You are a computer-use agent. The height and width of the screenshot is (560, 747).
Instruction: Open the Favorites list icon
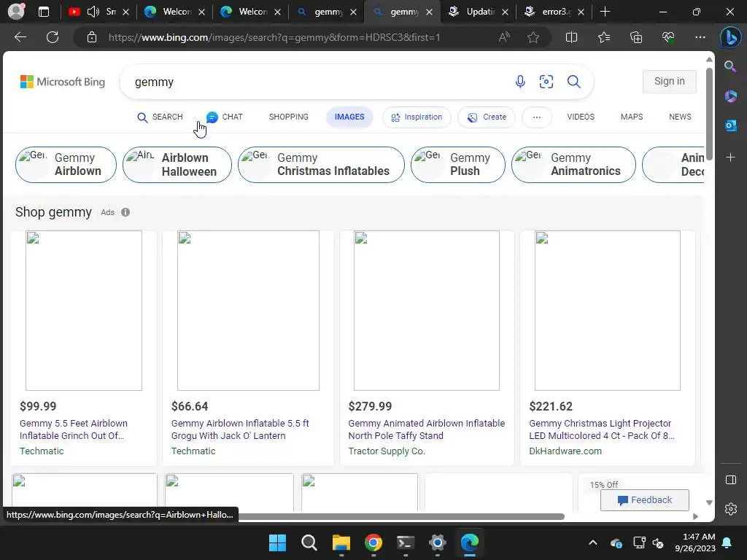click(603, 37)
